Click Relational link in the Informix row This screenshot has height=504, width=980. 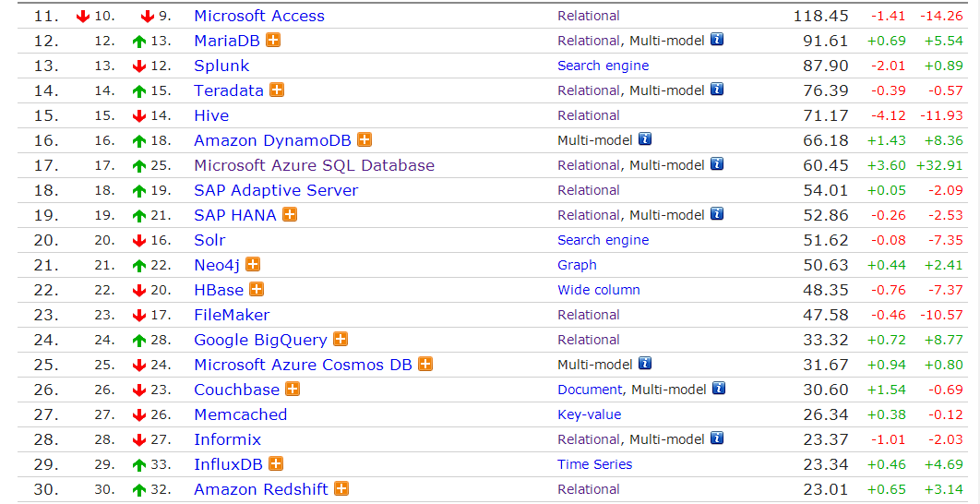589,439
